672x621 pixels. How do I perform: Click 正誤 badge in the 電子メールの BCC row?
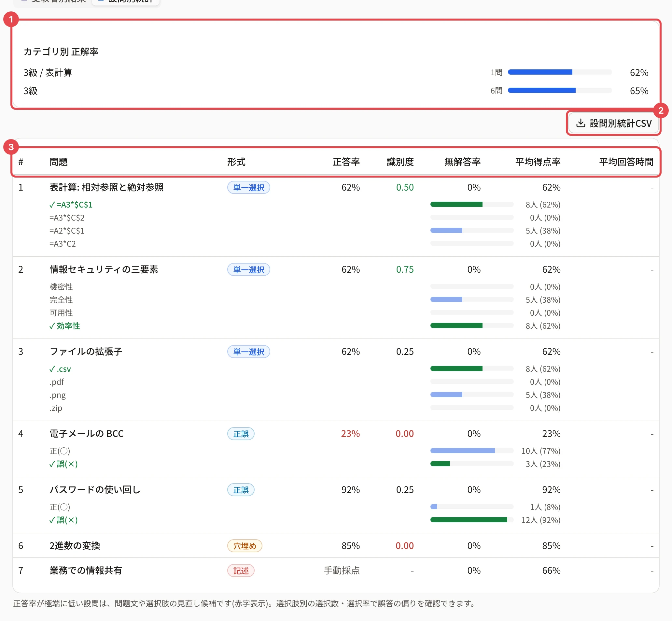click(241, 434)
